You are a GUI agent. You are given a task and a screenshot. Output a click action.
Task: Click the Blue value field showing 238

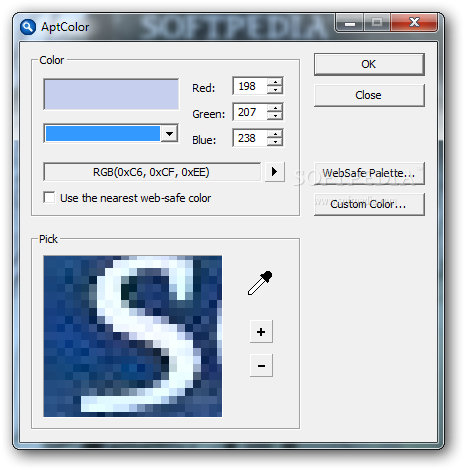(x=250, y=138)
